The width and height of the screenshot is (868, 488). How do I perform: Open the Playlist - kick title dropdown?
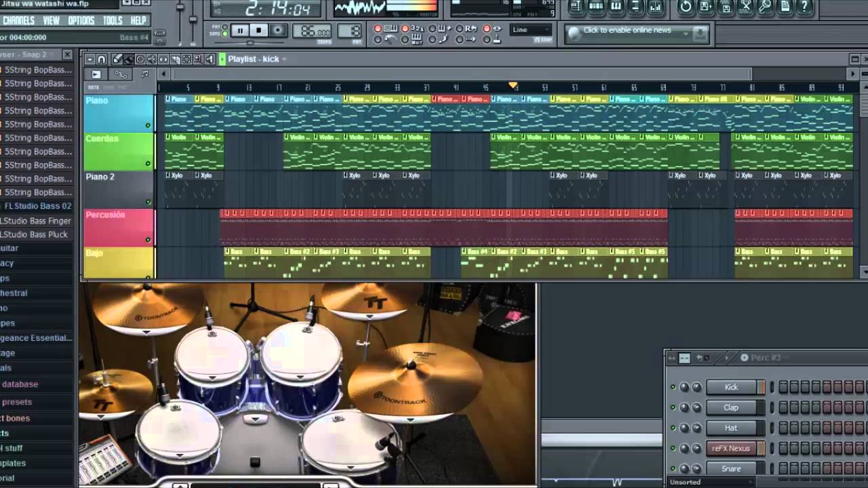click(284, 59)
